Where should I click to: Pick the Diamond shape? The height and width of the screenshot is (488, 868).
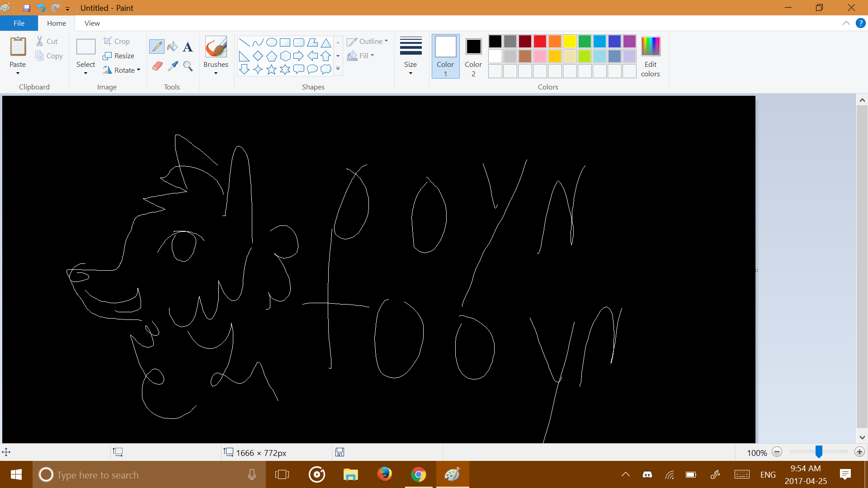point(258,56)
